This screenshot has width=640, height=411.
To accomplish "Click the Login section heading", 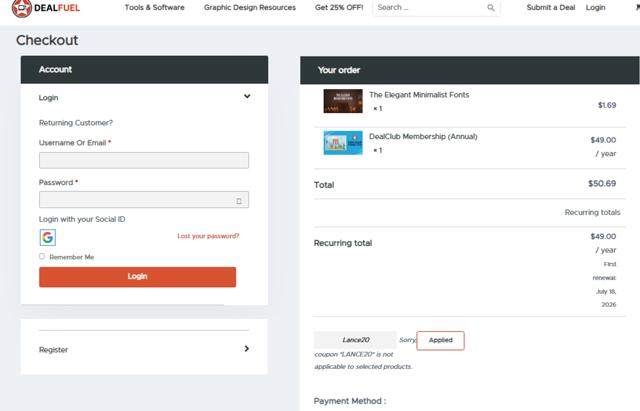I will click(49, 98).
